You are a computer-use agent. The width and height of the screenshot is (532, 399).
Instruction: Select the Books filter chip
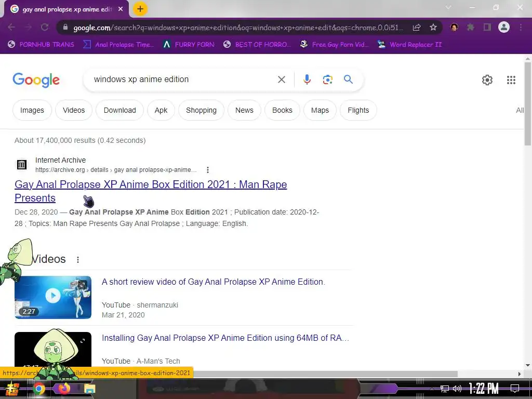point(282,110)
